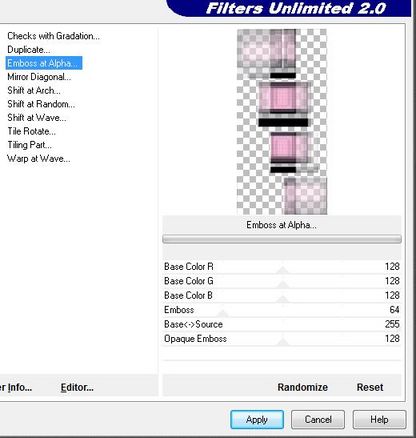This screenshot has width=416, height=438.
Task: Click the filter preview thumbnail
Action: coord(282,122)
